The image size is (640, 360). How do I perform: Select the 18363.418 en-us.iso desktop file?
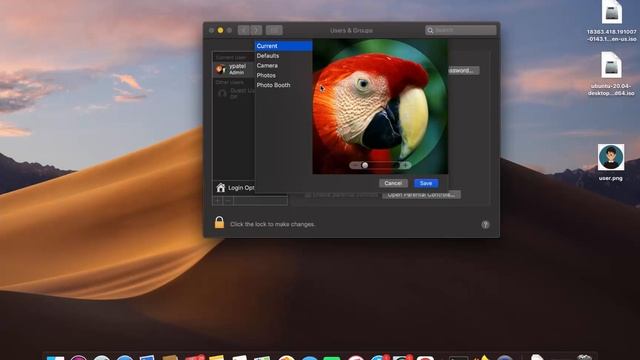tap(611, 20)
